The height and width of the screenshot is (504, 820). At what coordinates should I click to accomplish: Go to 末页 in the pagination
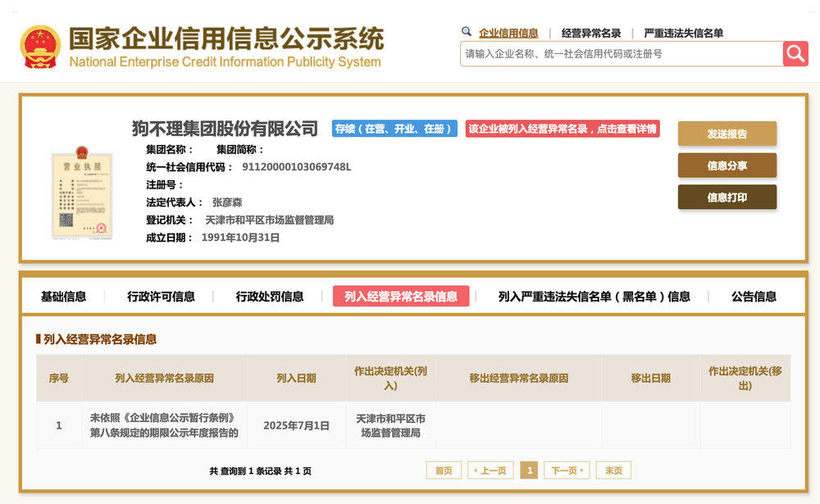click(613, 470)
